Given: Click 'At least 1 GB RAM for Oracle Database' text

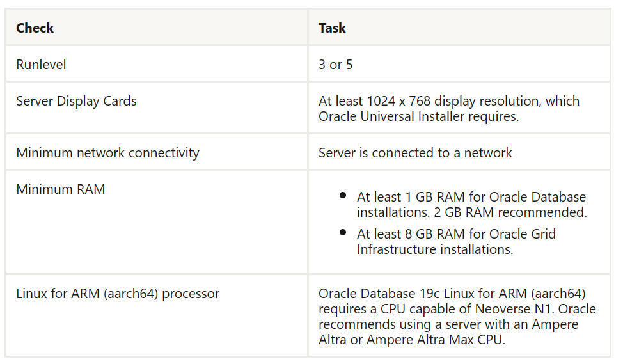Looking at the screenshot, I should click(471, 197).
